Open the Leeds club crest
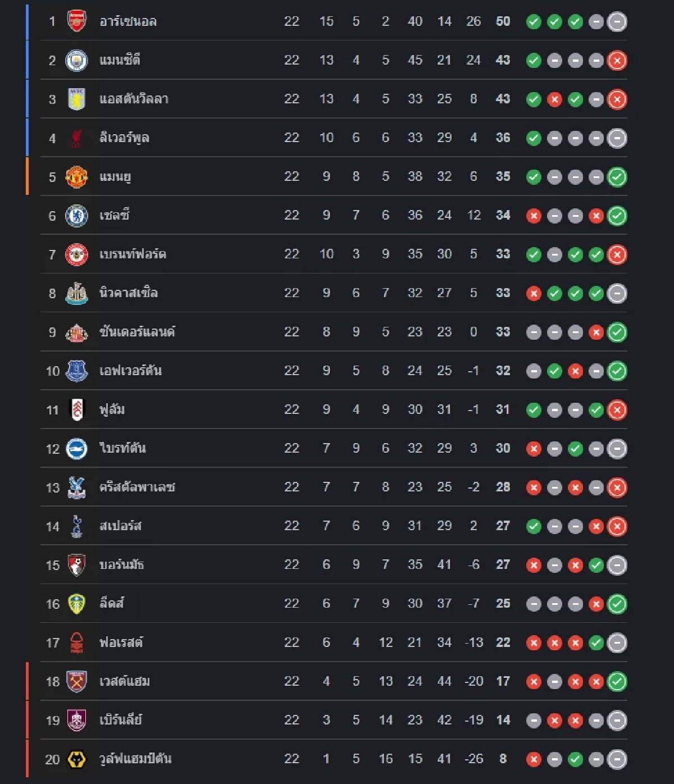 pos(76,604)
